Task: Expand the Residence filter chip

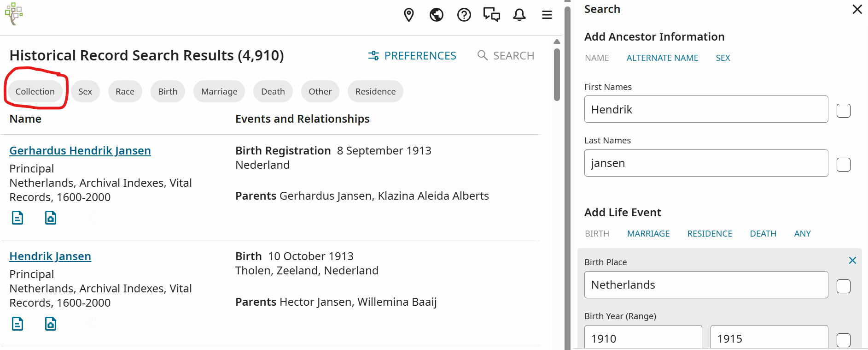Action: 375,91
